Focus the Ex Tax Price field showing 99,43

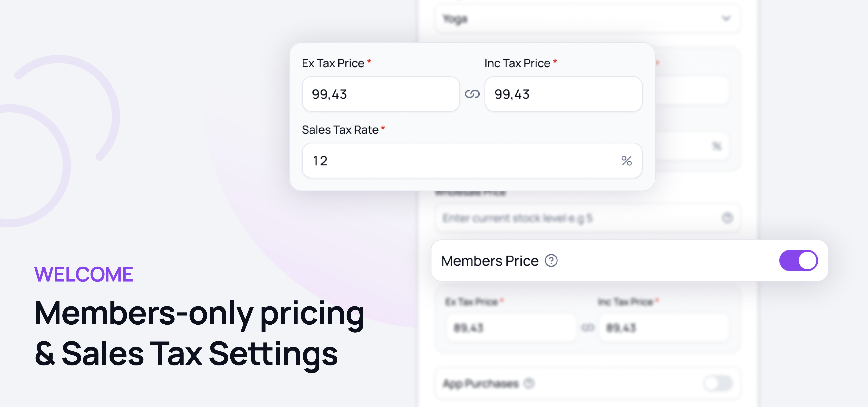[x=380, y=94]
